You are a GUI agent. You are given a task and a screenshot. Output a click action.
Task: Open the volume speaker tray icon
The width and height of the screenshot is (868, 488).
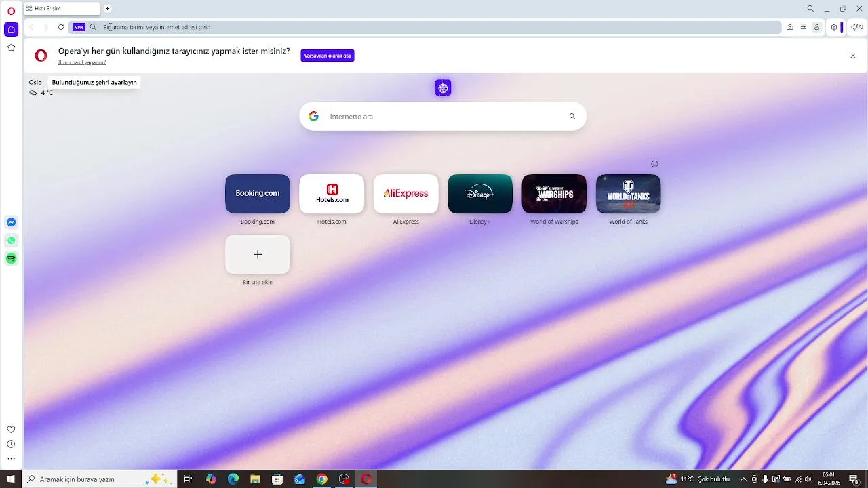pos(808,479)
